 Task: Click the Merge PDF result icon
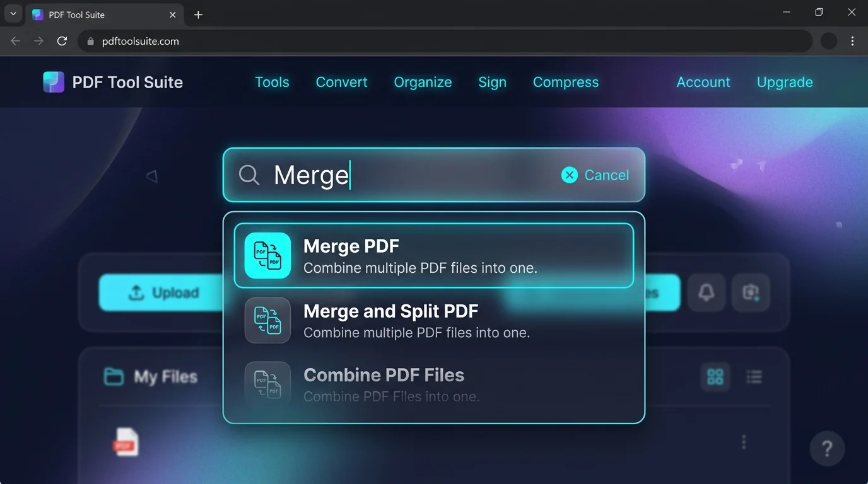point(267,255)
